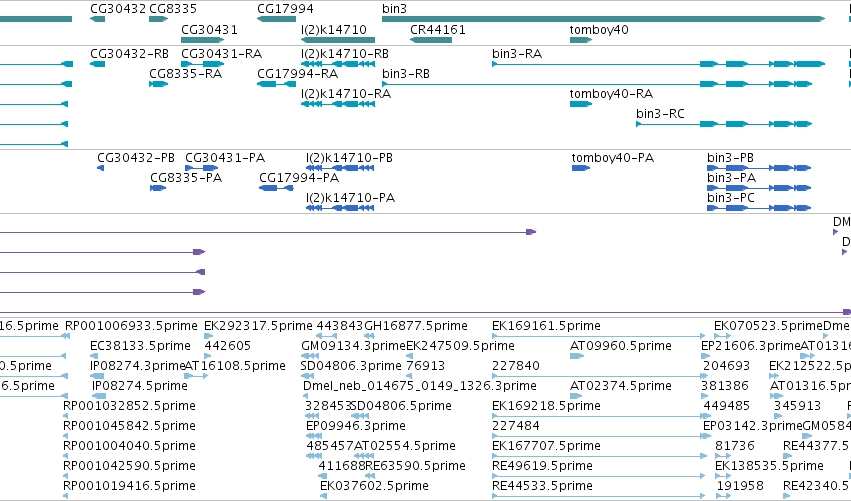Select EST AT09960.5prime label
Image resolution: width=851 pixels, height=501 pixels.
(620, 346)
